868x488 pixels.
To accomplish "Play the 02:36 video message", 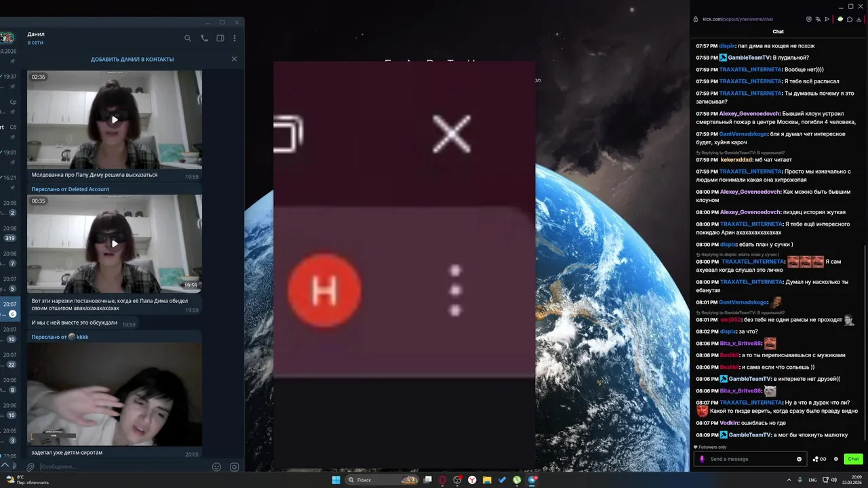I will tap(115, 119).
